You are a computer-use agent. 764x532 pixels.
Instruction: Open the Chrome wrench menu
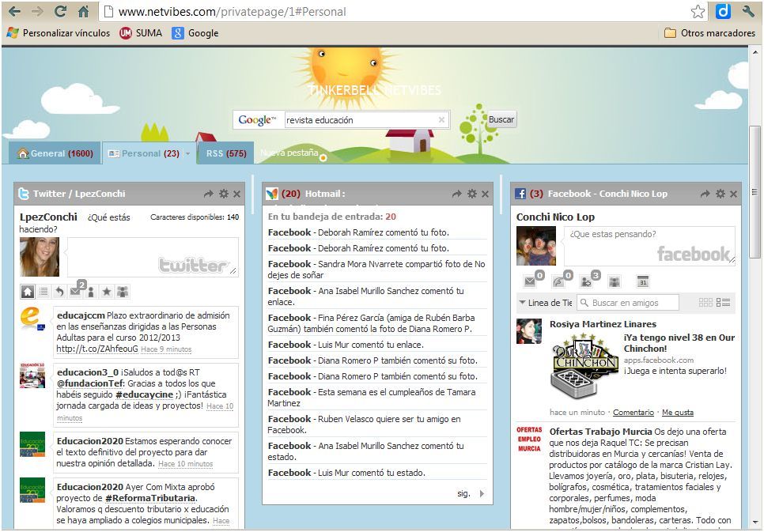[748, 11]
